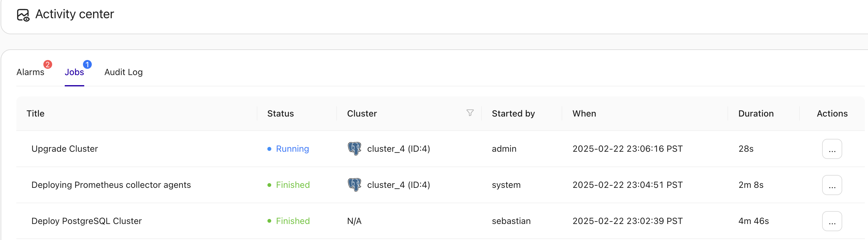Switch to the Alarms tab
The image size is (868, 240).
pyautogui.click(x=30, y=72)
